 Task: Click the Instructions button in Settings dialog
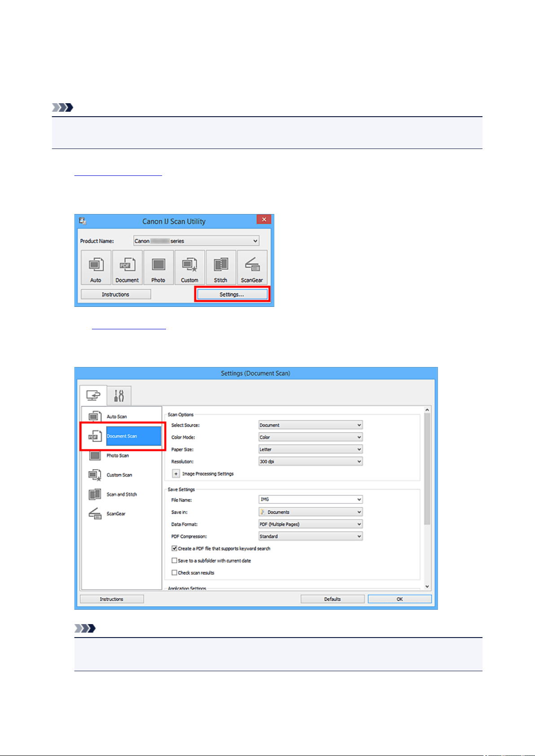tap(112, 599)
